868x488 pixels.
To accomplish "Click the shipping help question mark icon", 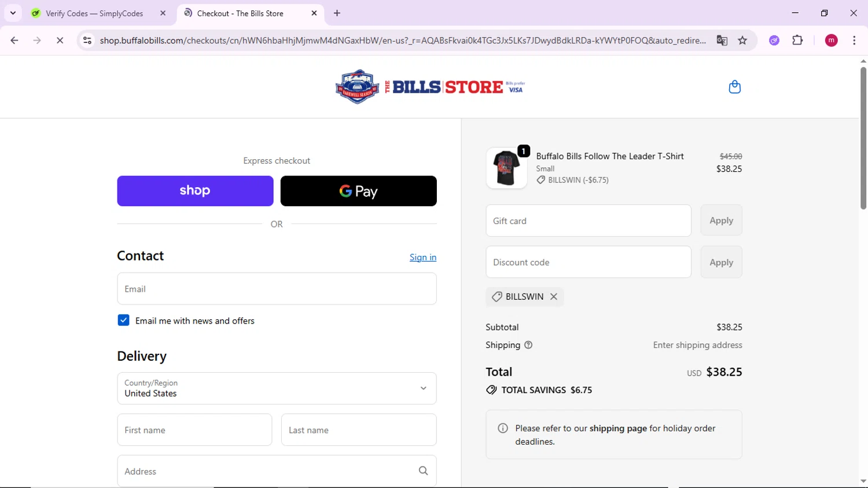I will click(x=528, y=345).
